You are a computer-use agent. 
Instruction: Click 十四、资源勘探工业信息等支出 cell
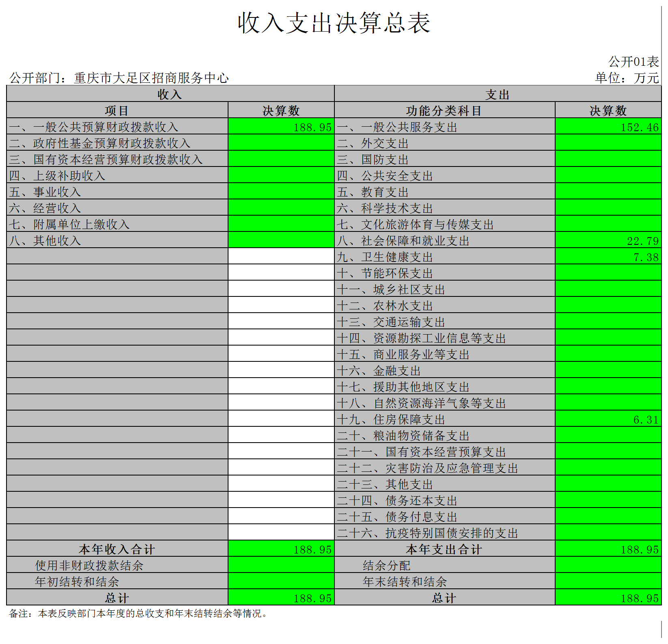[444, 337]
